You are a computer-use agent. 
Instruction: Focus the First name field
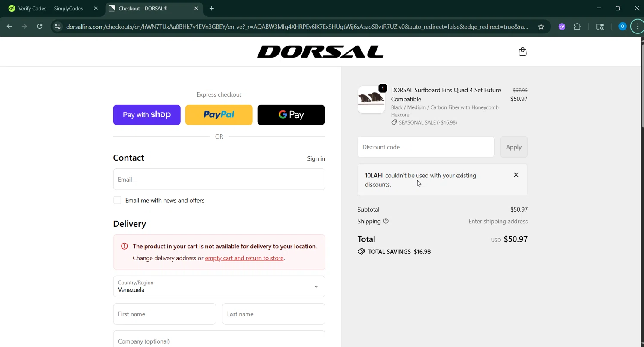click(164, 314)
